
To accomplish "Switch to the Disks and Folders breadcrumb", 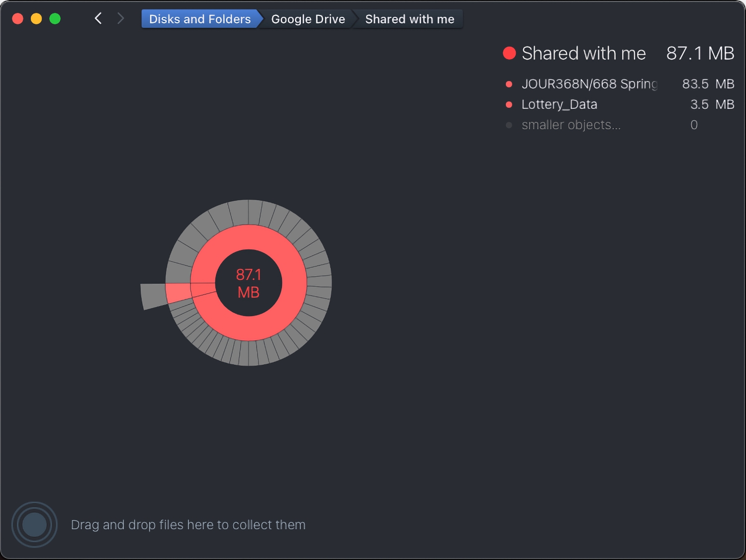I will click(199, 18).
